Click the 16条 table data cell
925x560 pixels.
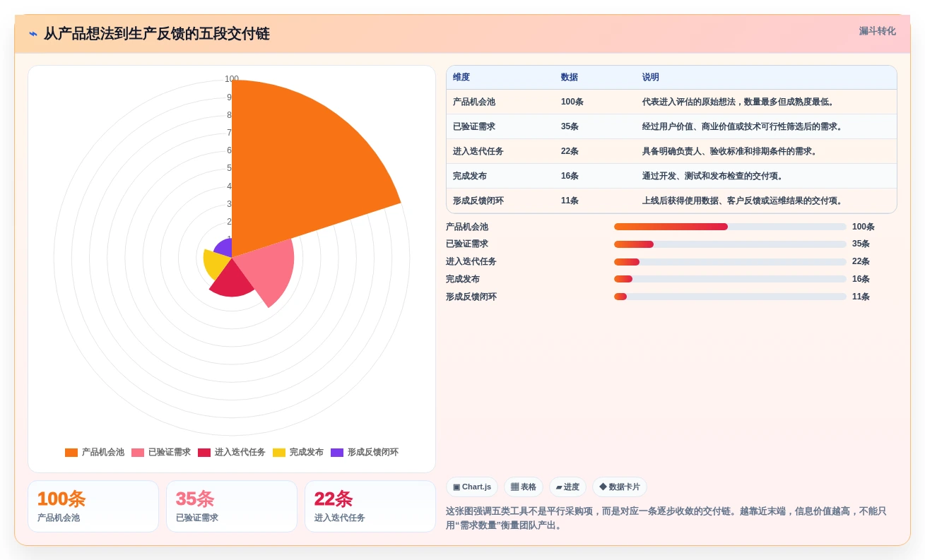[x=570, y=176]
